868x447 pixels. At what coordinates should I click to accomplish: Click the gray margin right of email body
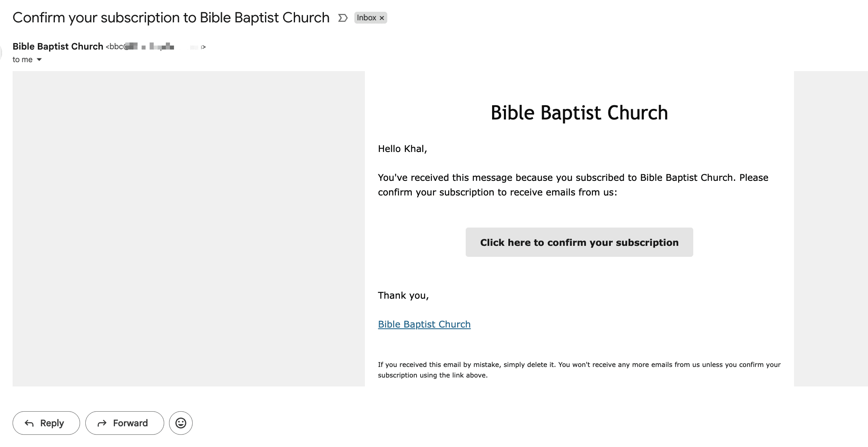point(831,228)
